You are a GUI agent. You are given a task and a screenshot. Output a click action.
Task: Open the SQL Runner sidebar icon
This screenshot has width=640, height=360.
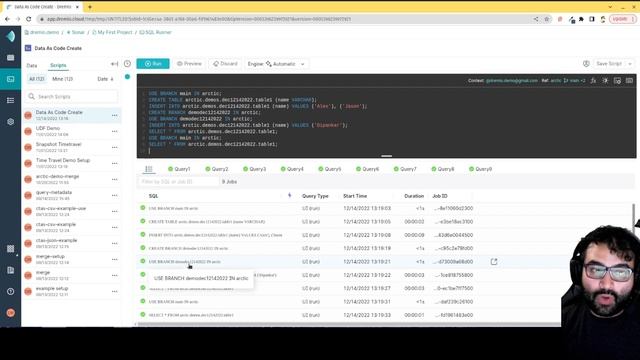coord(11,79)
